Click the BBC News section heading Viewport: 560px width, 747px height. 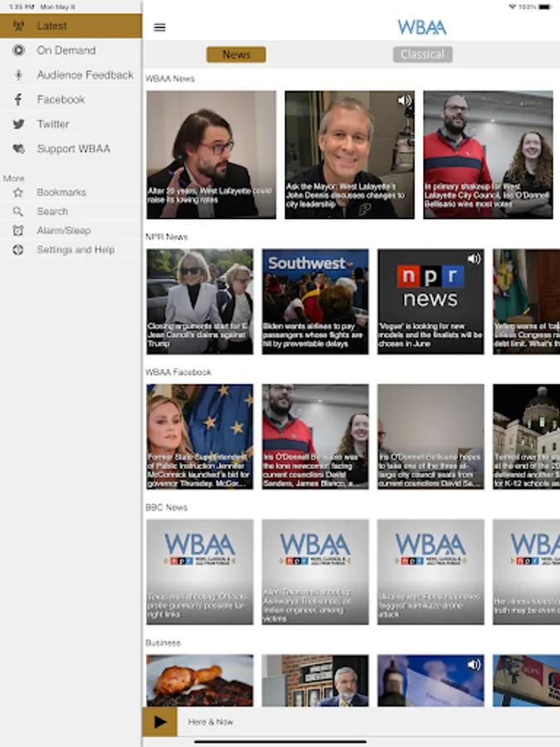[x=166, y=507]
